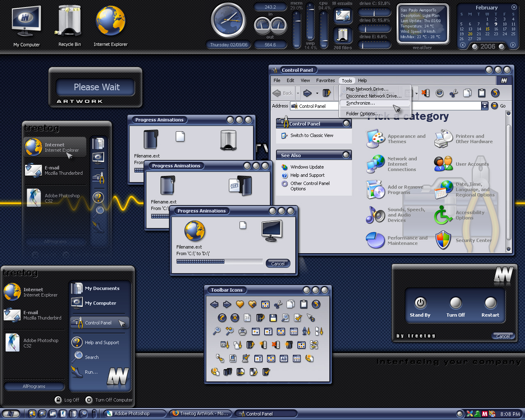
Task: Click Turn Off Computer in start menu
Action: [x=109, y=400]
